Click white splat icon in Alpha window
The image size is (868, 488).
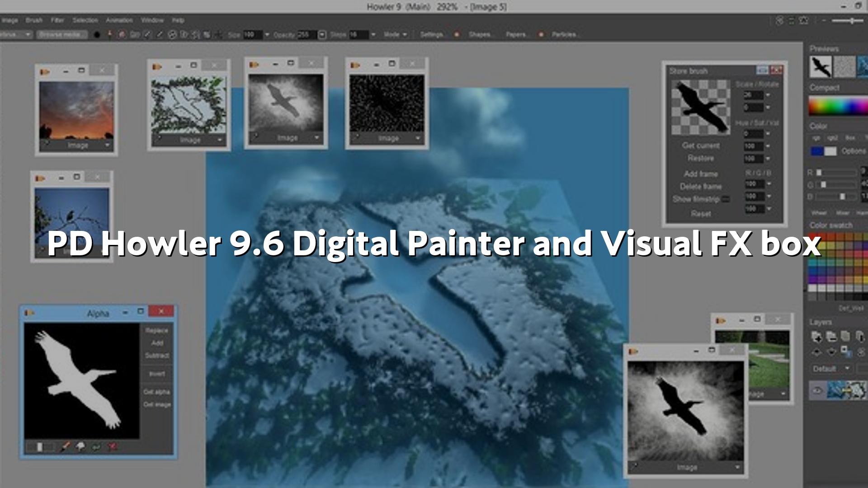click(81, 447)
